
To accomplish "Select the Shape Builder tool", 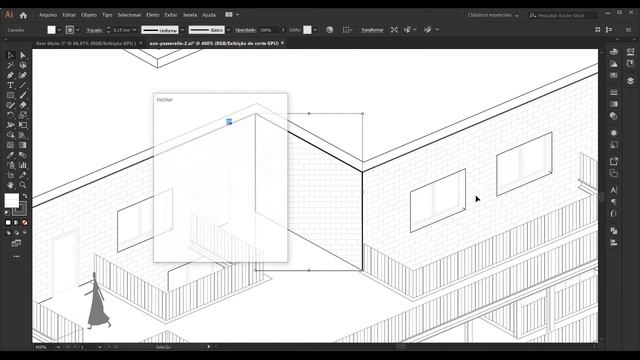I will [x=10, y=135].
